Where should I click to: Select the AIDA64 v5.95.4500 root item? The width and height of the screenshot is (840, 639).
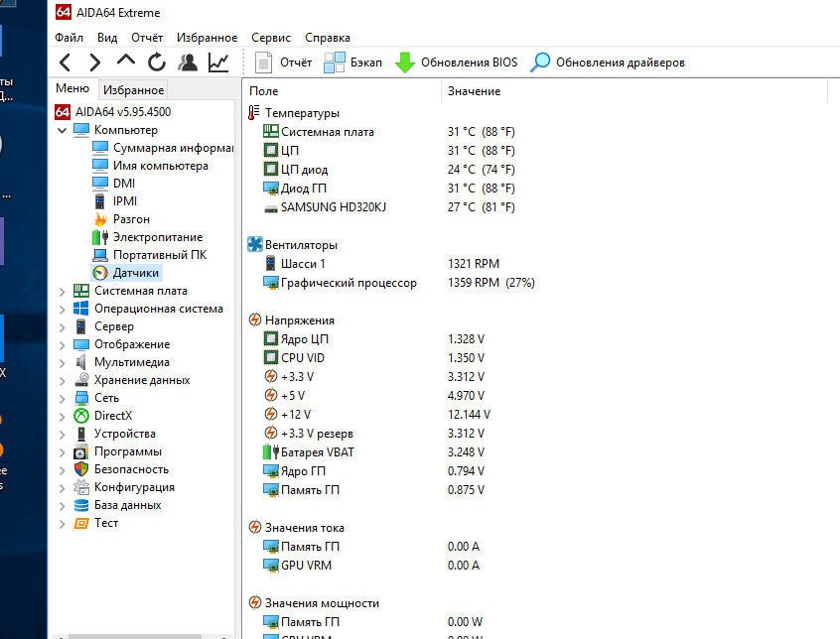pos(113,112)
